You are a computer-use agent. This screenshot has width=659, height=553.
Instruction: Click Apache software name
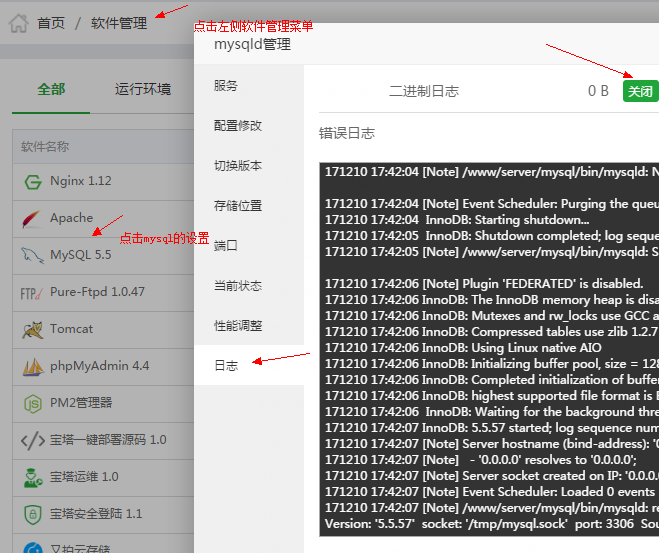coord(71,218)
